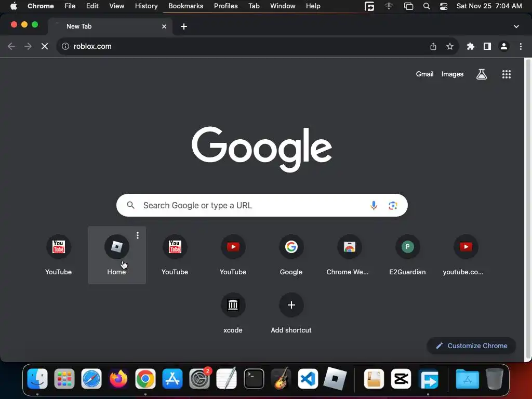Toggle the Chrome side panel icon

(487, 46)
